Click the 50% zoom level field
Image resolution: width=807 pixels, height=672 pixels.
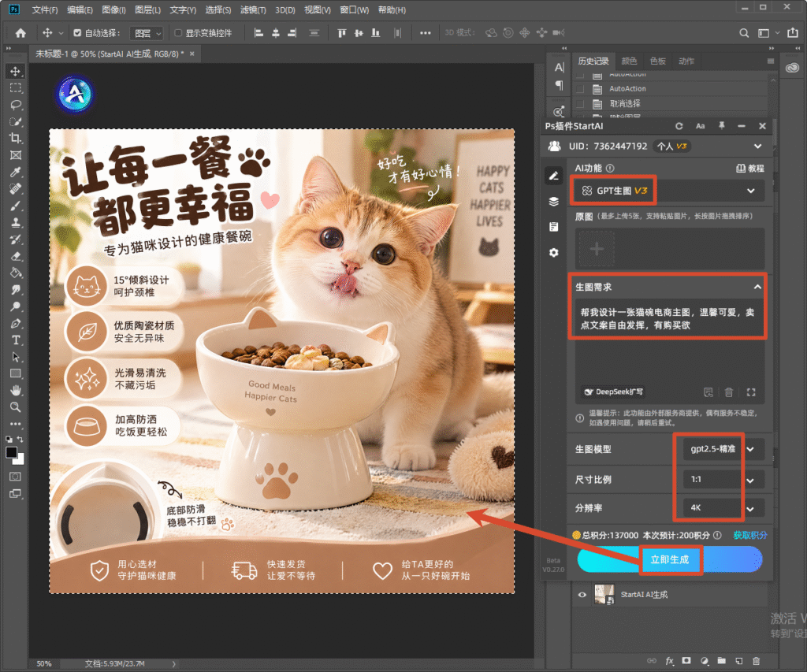[x=44, y=664]
